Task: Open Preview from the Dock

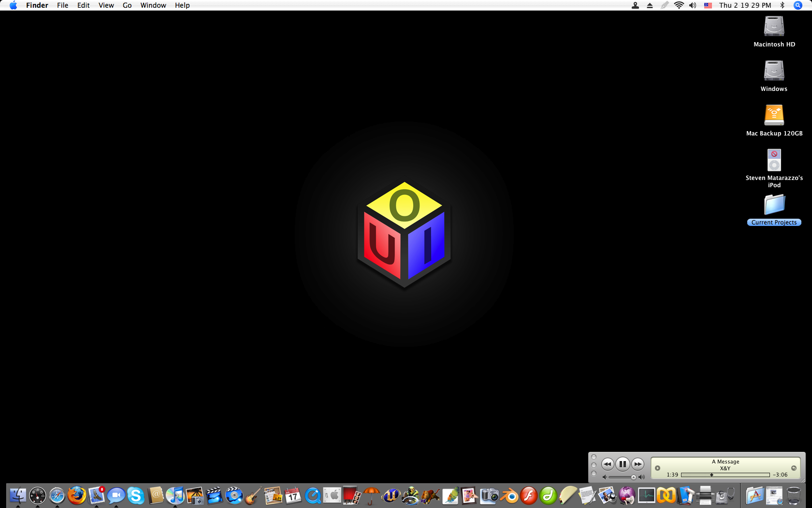Action: click(x=608, y=495)
